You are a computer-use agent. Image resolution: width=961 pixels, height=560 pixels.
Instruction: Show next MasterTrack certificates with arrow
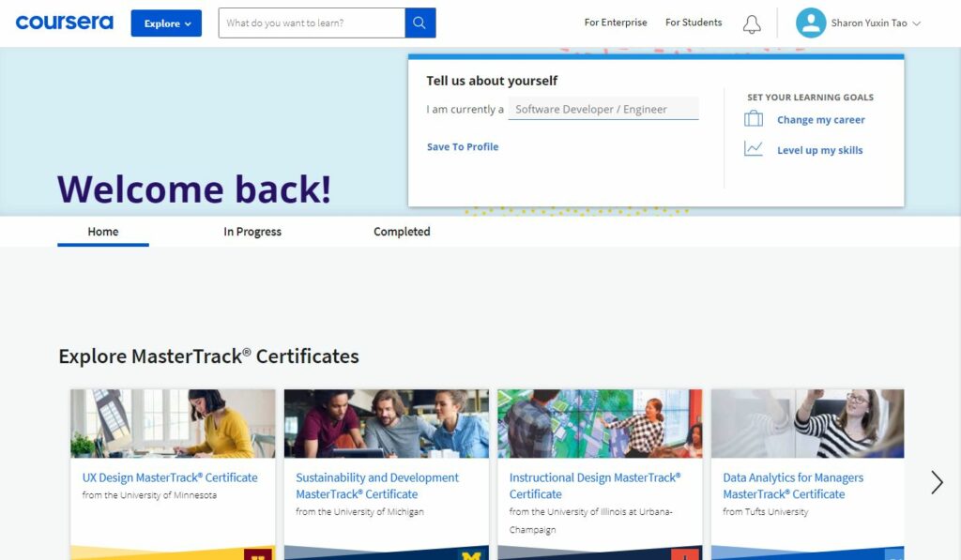tap(937, 482)
